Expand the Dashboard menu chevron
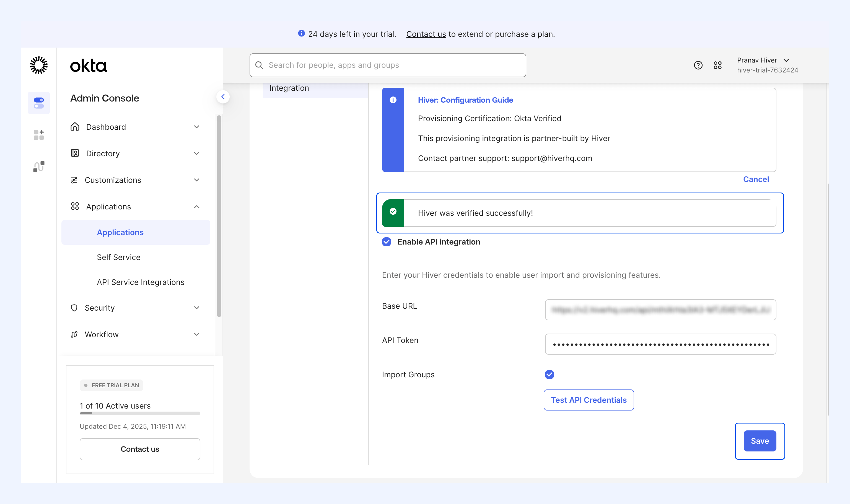Viewport: 850px width, 504px height. click(x=197, y=127)
